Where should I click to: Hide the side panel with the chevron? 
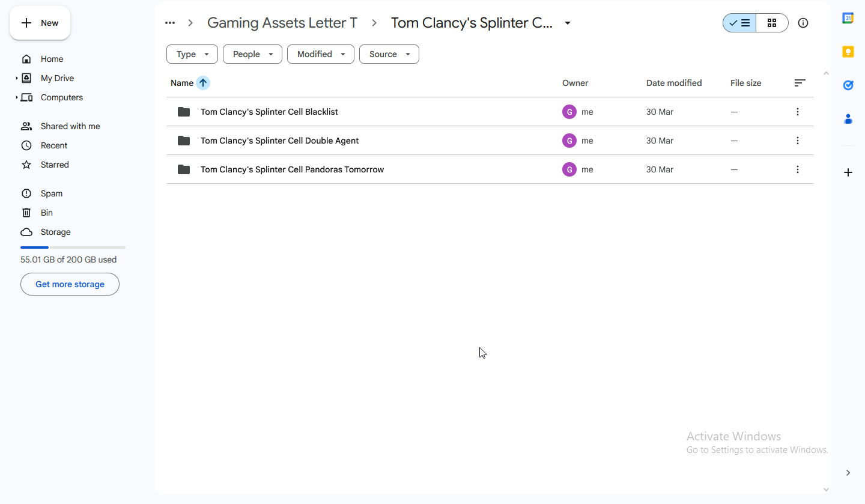coord(848,473)
